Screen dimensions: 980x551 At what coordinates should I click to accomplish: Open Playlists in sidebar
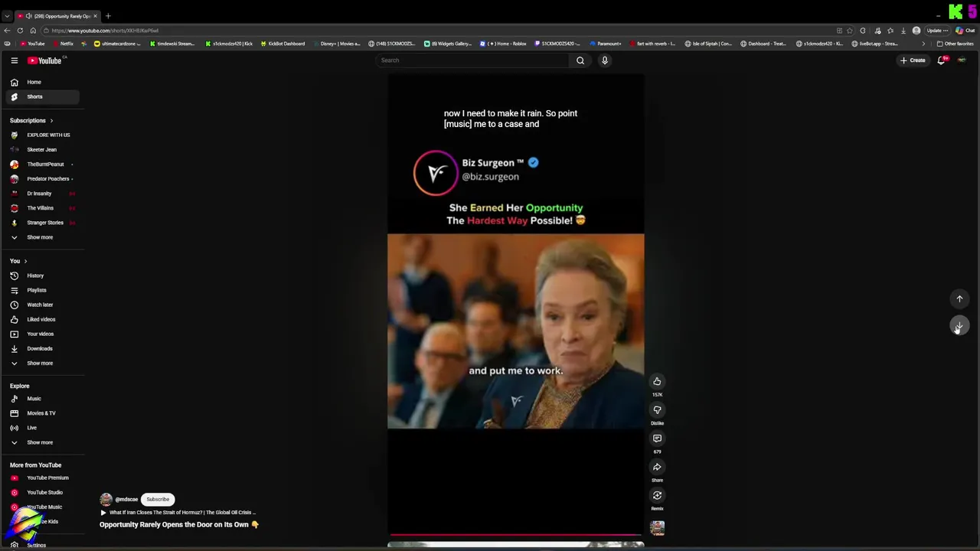pyautogui.click(x=42, y=290)
